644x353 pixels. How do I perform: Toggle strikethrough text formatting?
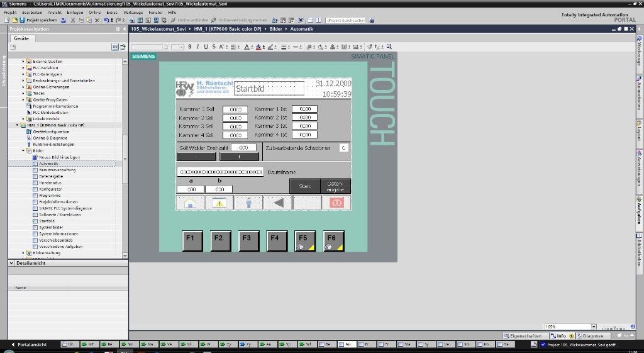[x=214, y=47]
